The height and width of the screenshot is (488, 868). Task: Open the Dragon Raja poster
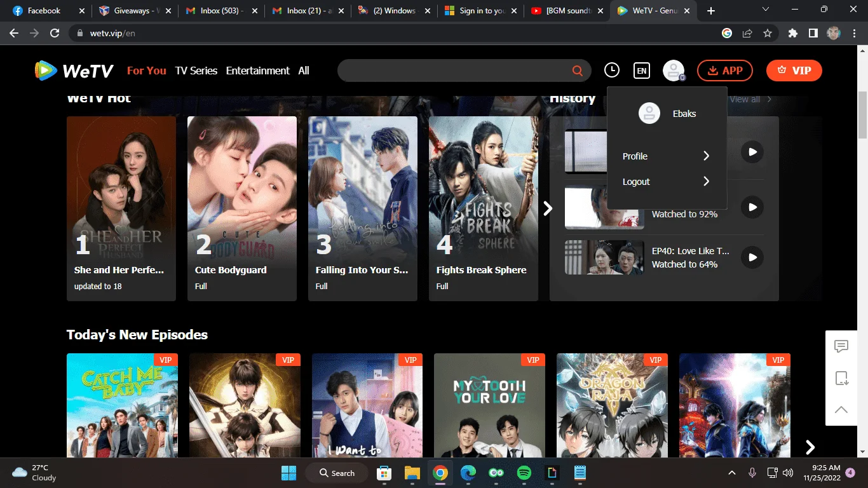click(612, 405)
